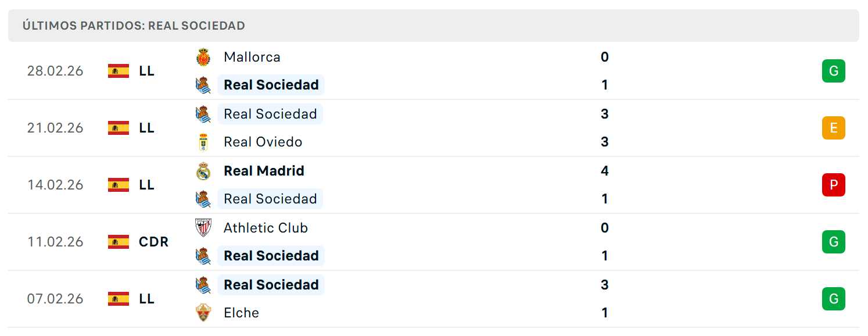Click Spain flag in 14.02.26 row
Screen dimensions: 868x336
[119, 185]
